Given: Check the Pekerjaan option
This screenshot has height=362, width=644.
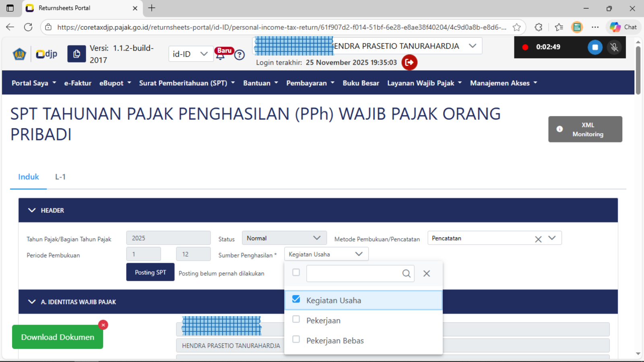Looking at the screenshot, I should (296, 319).
